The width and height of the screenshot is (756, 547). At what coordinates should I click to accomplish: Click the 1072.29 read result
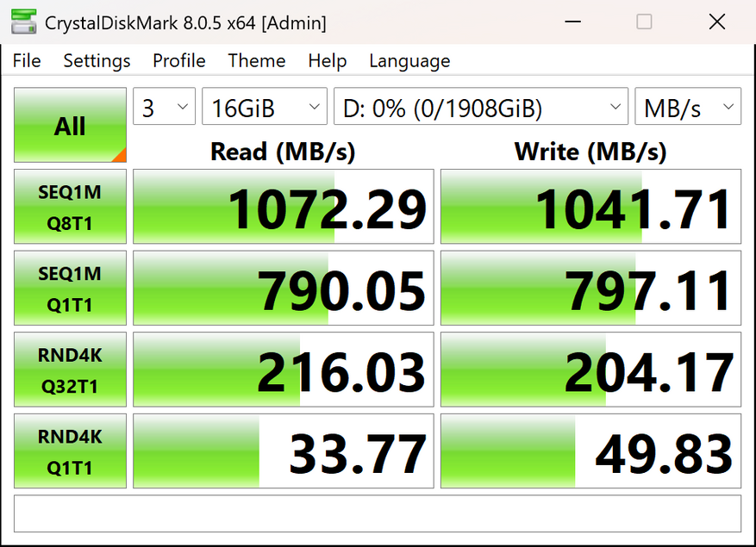tap(284, 206)
